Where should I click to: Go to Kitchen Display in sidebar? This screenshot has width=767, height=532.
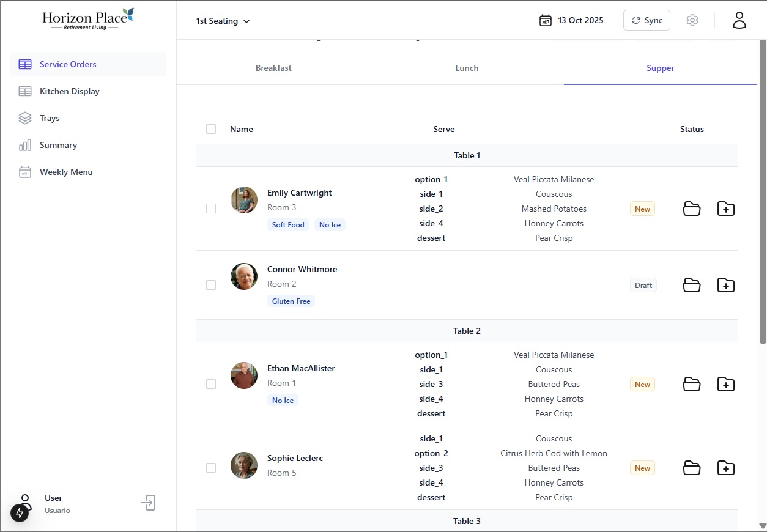(x=69, y=91)
